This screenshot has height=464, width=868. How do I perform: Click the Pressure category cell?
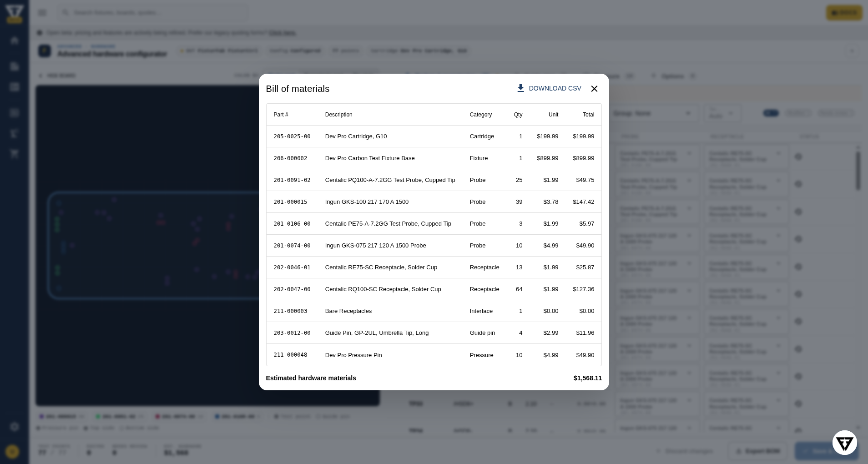click(x=481, y=355)
